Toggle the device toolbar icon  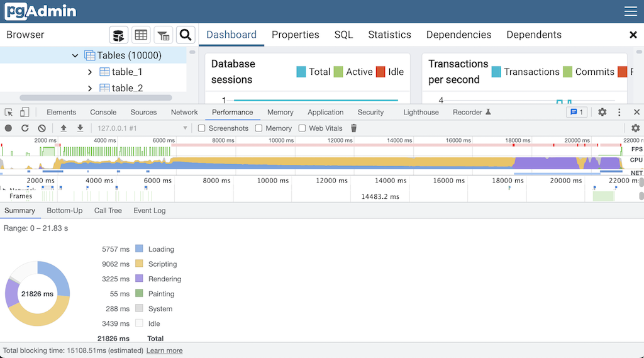pos(25,113)
